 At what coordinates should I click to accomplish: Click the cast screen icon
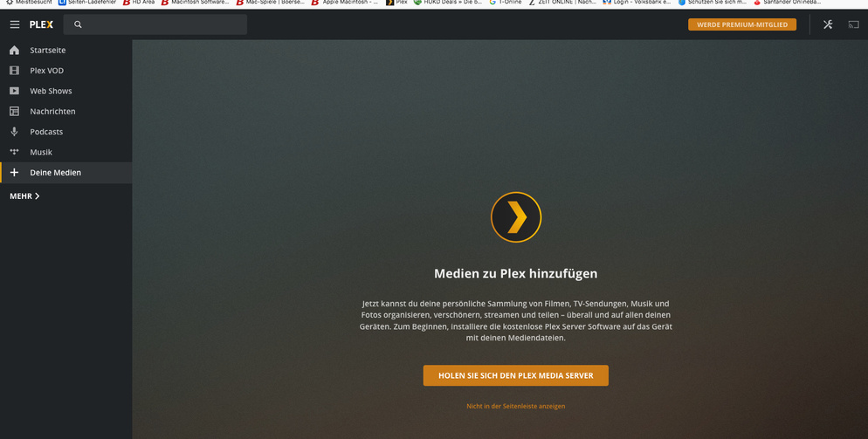854,24
